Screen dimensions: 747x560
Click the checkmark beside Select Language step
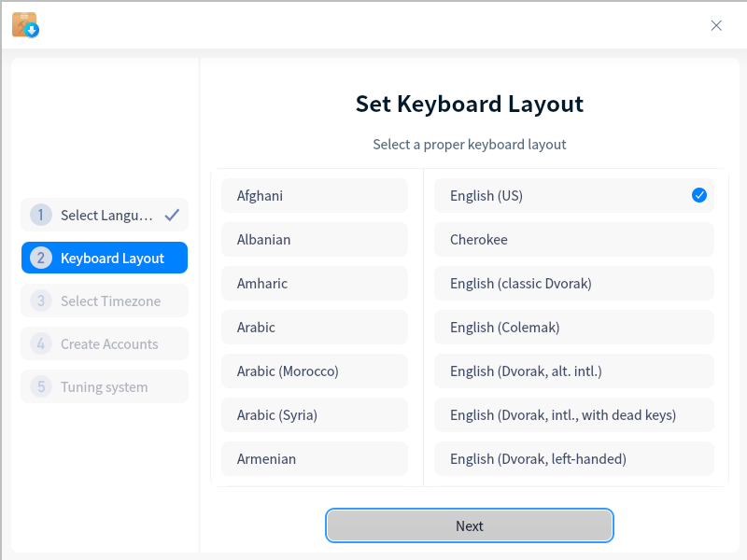click(172, 215)
